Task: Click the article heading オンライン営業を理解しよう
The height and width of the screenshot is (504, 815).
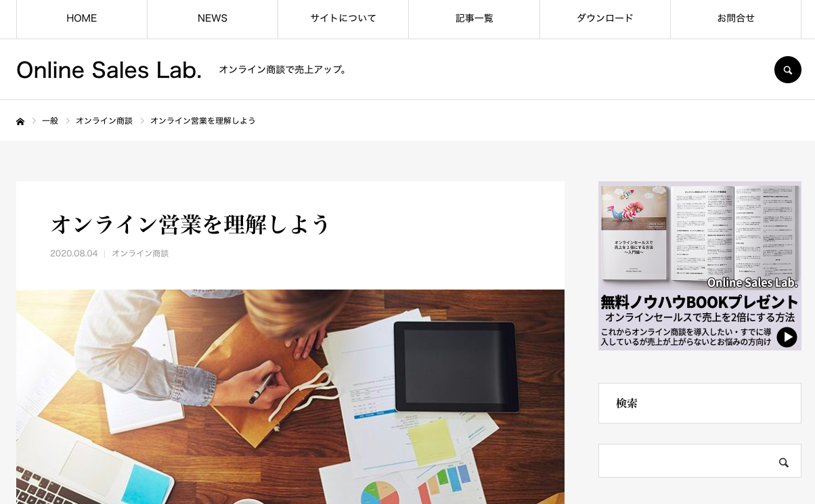Action: [190, 224]
